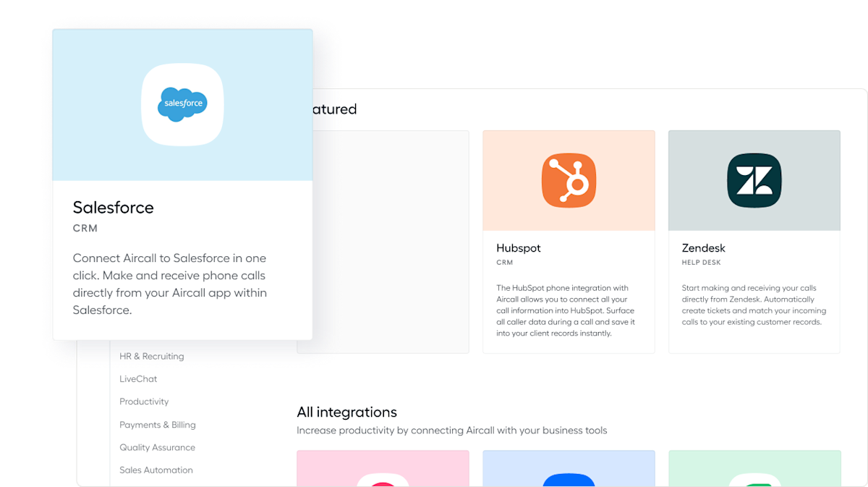Open the Zendesk integration card
The height and width of the screenshot is (487, 868).
tap(754, 241)
